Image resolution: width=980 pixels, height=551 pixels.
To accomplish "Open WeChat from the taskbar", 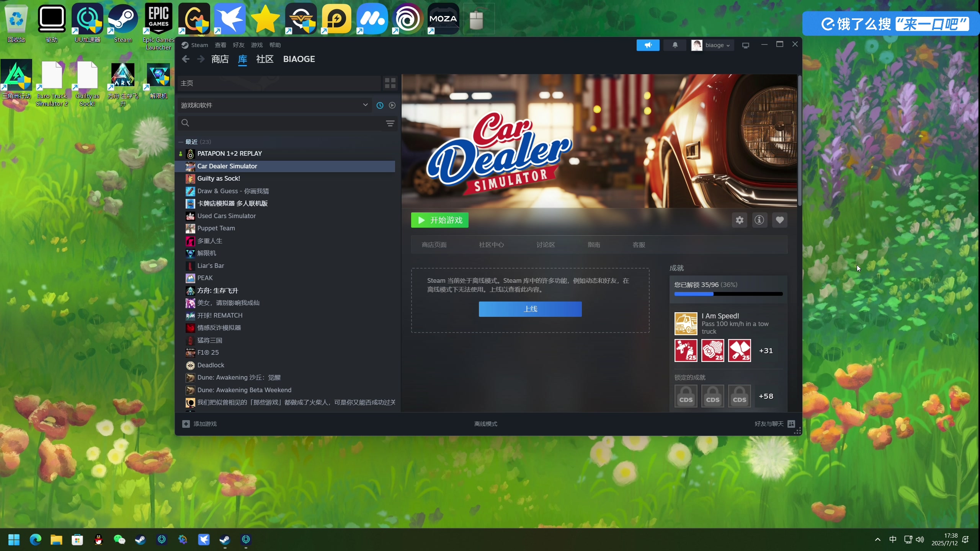I will [x=119, y=540].
